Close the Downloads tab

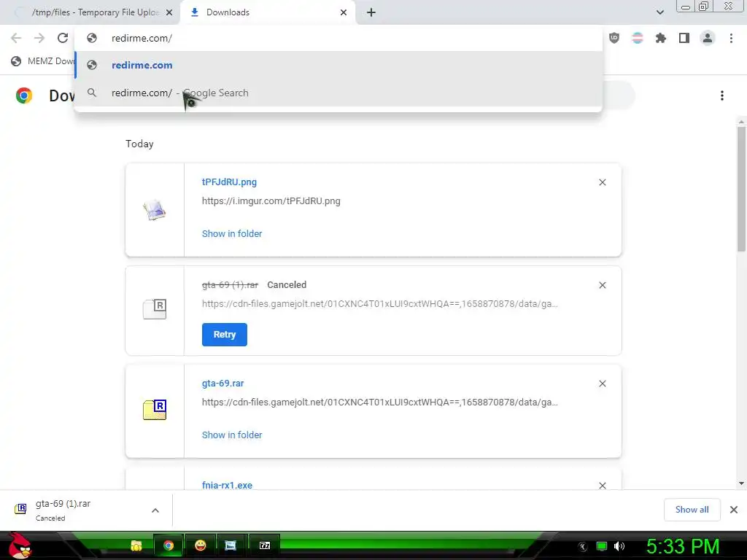pyautogui.click(x=344, y=12)
